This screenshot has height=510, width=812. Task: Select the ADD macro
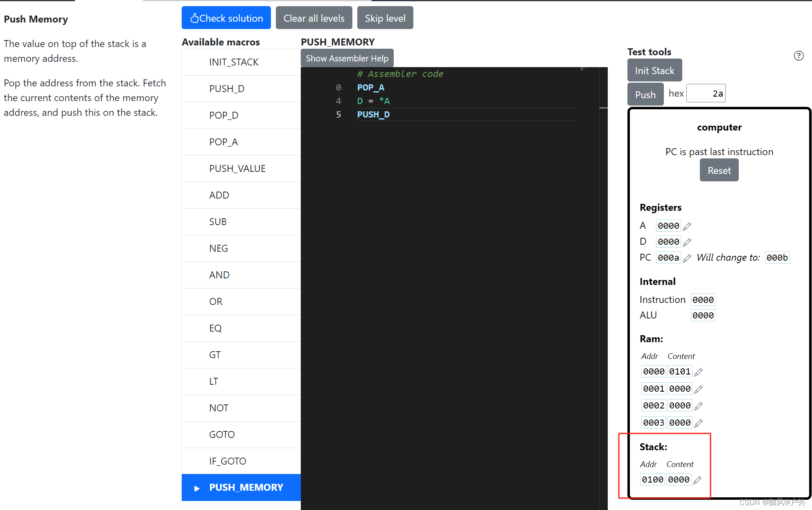241,195
